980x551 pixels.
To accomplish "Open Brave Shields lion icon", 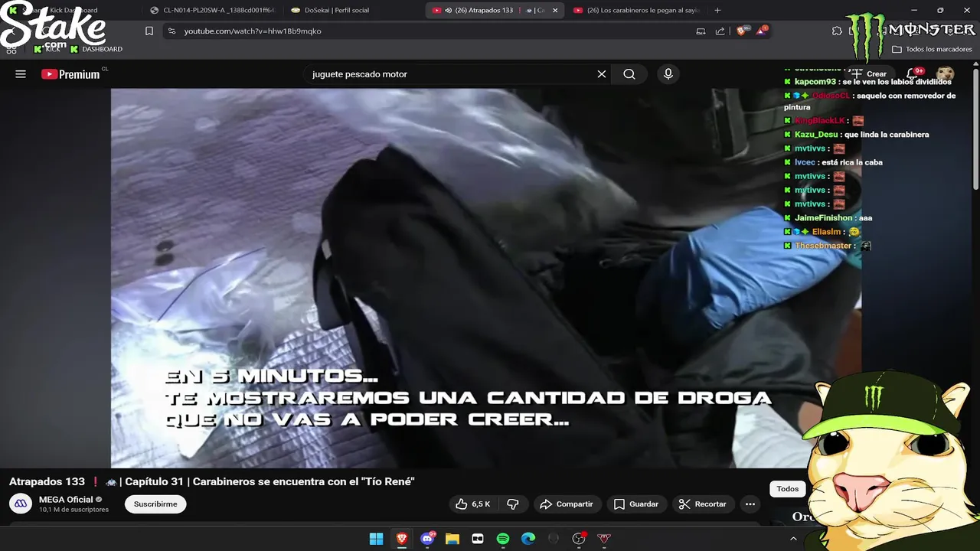I will [740, 31].
